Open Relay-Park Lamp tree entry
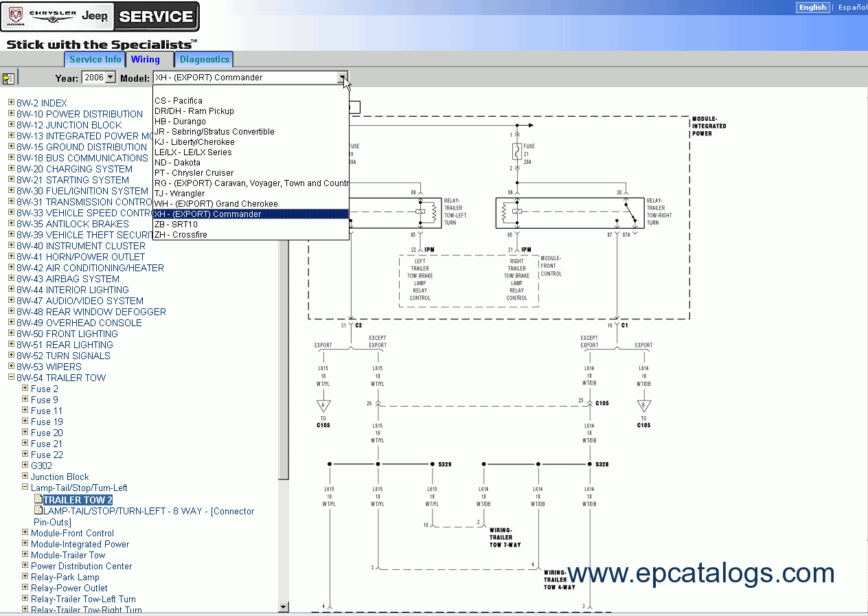Screen dimensions: 868x616 tap(65, 577)
